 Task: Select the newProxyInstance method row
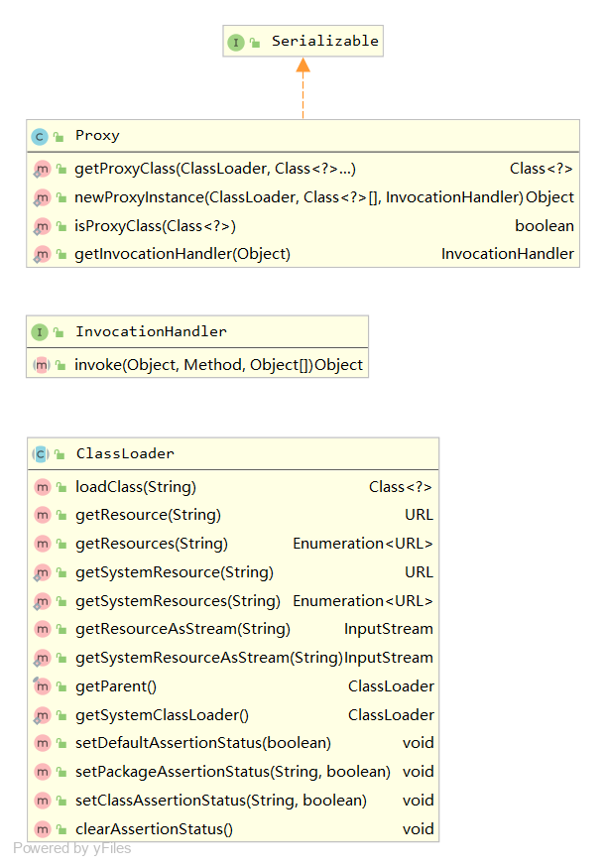(x=299, y=197)
